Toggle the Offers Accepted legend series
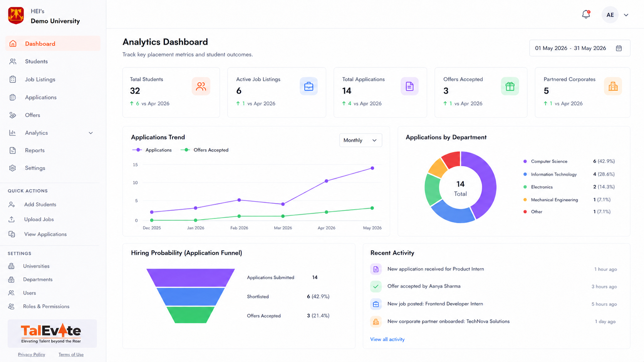The image size is (644, 362). tap(205, 150)
